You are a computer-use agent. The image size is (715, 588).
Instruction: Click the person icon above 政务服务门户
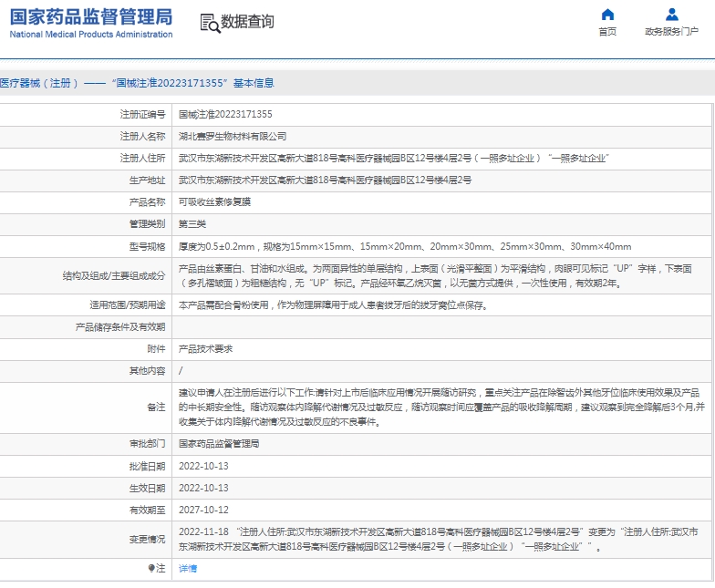[x=671, y=15]
